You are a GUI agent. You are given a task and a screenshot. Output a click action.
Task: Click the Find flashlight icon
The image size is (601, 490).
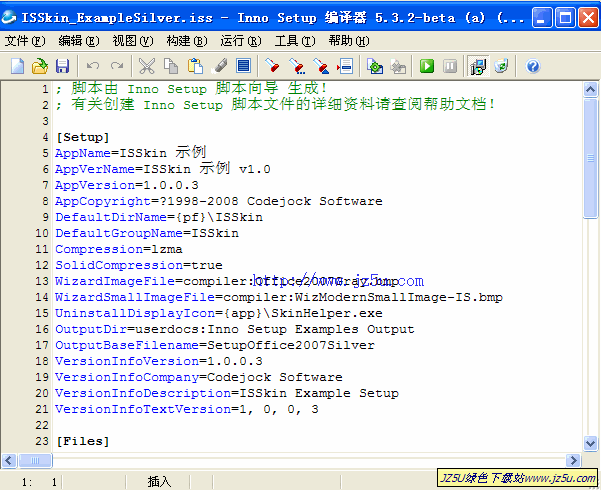pyautogui.click(x=272, y=66)
